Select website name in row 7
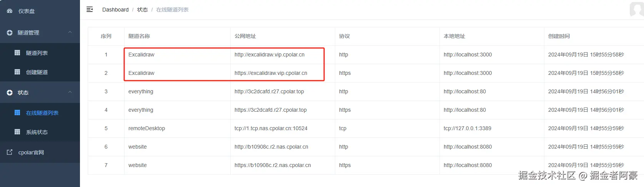 click(x=138, y=165)
